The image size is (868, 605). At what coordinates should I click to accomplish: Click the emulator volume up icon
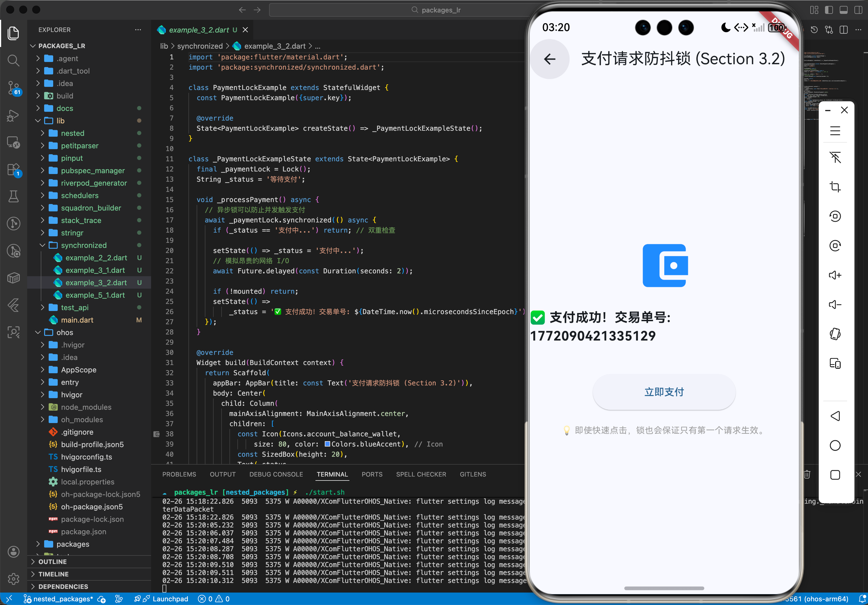point(835,275)
